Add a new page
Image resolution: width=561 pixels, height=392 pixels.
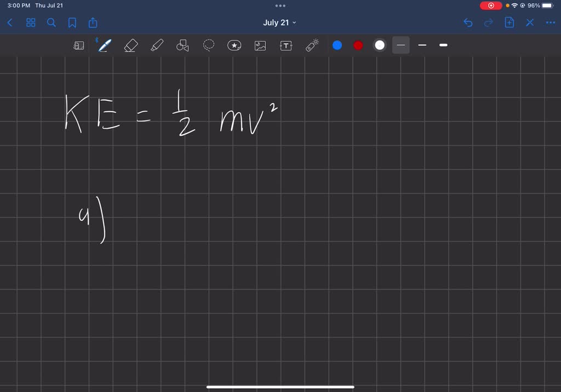click(509, 22)
